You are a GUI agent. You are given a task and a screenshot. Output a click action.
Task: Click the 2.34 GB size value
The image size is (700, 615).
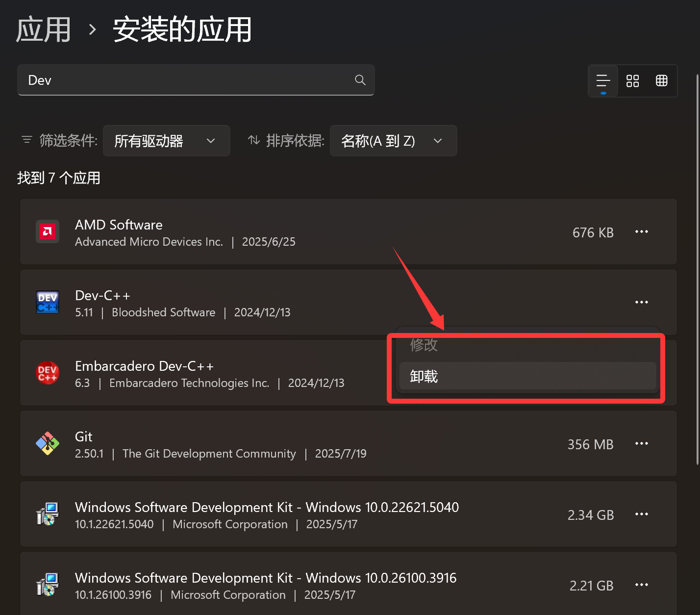coord(591,515)
